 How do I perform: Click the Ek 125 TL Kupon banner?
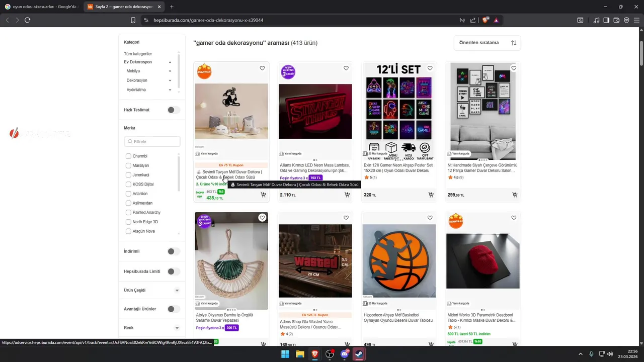point(315,315)
